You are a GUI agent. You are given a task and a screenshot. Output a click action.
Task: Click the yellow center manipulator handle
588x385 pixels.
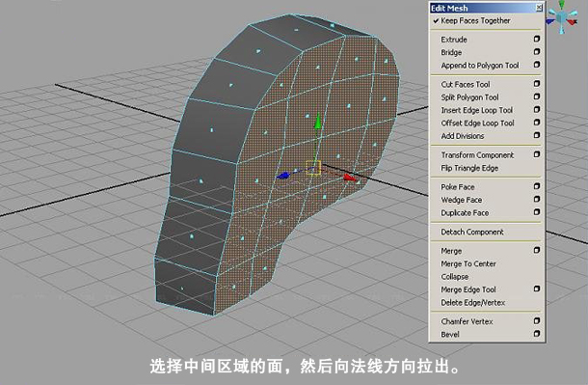pyautogui.click(x=313, y=167)
